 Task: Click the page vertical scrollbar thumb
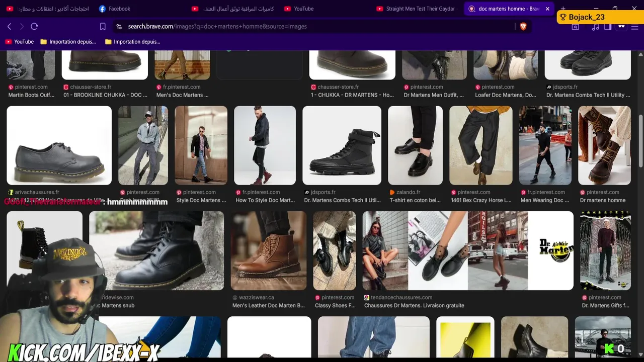coord(640,142)
